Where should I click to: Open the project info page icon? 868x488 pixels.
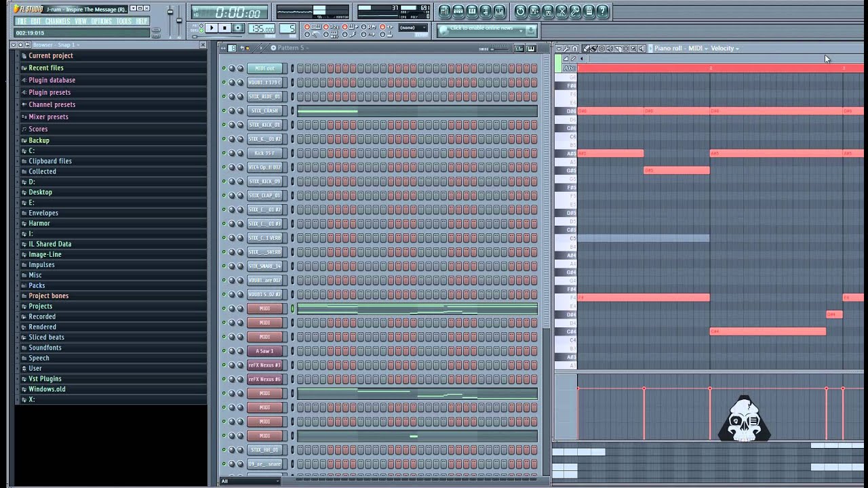(589, 12)
